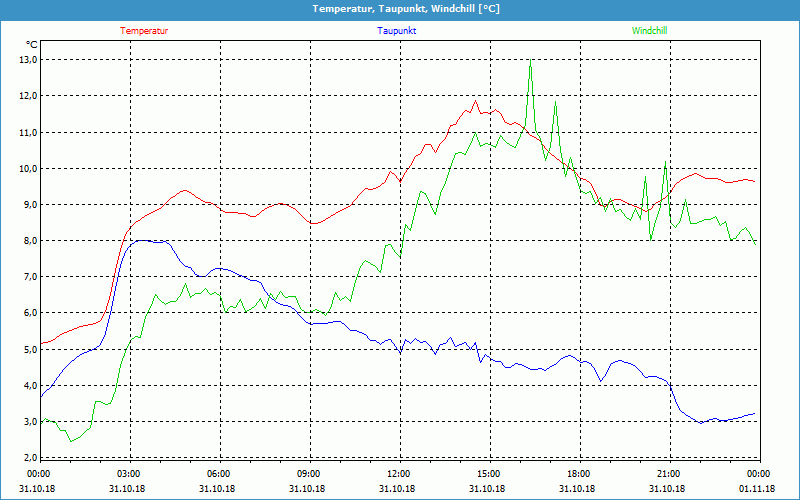Select the 10,0 y-axis value
Screen dimensions: 800x500
(29, 168)
